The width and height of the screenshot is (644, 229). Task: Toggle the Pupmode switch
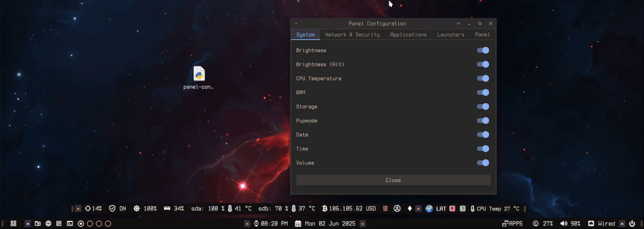pos(483,121)
